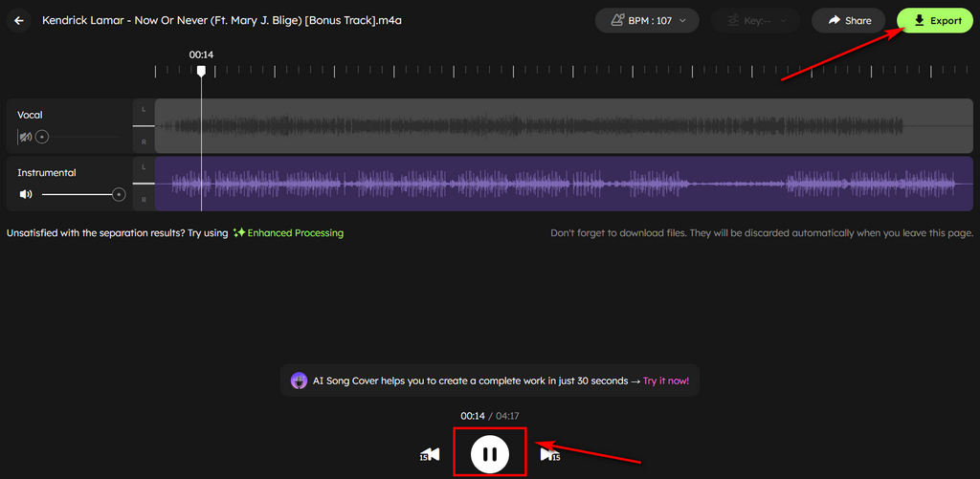This screenshot has width=980, height=479.
Task: Click the Vocal track label
Action: coord(30,115)
